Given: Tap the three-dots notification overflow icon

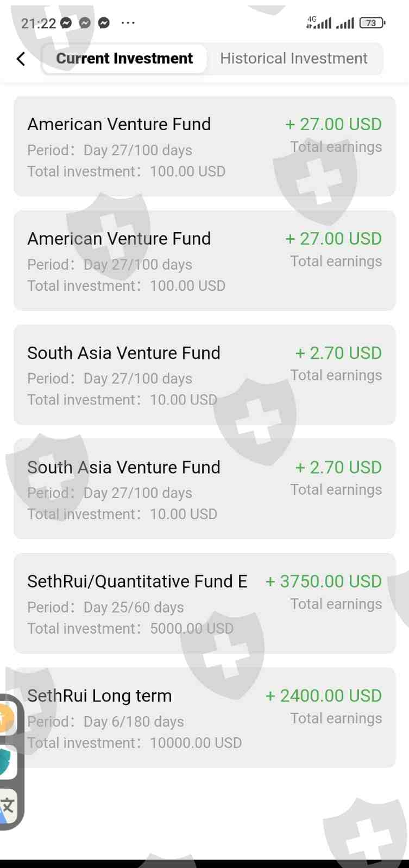Looking at the screenshot, I should tap(128, 23).
